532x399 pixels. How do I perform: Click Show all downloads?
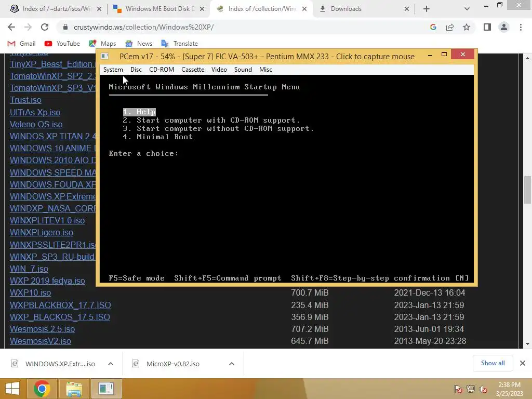[493, 363]
